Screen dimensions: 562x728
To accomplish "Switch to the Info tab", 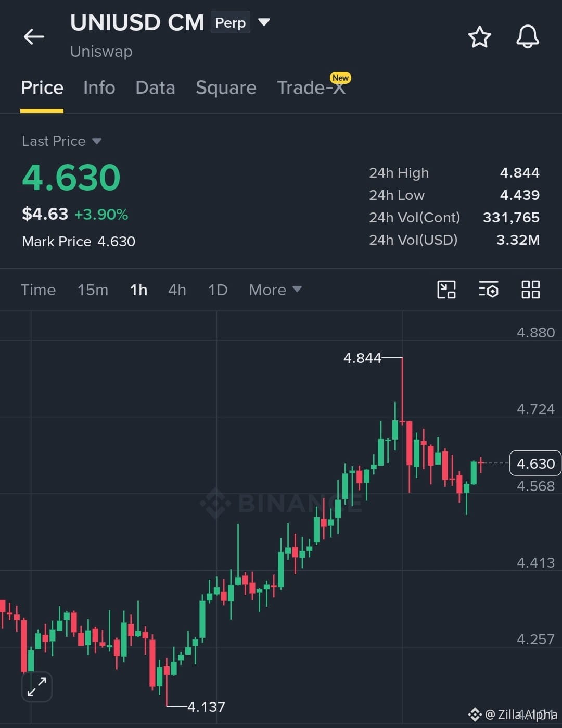I will (99, 87).
